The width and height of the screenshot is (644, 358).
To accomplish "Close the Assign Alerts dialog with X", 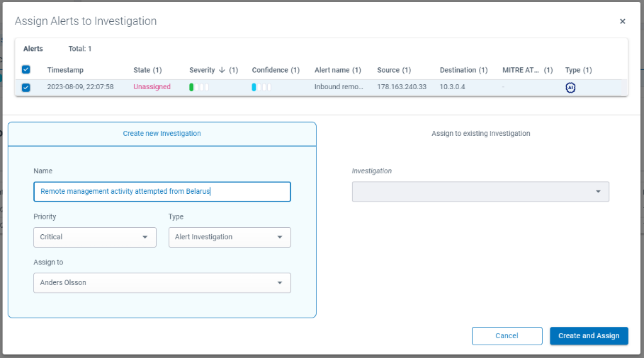I will pos(622,21).
